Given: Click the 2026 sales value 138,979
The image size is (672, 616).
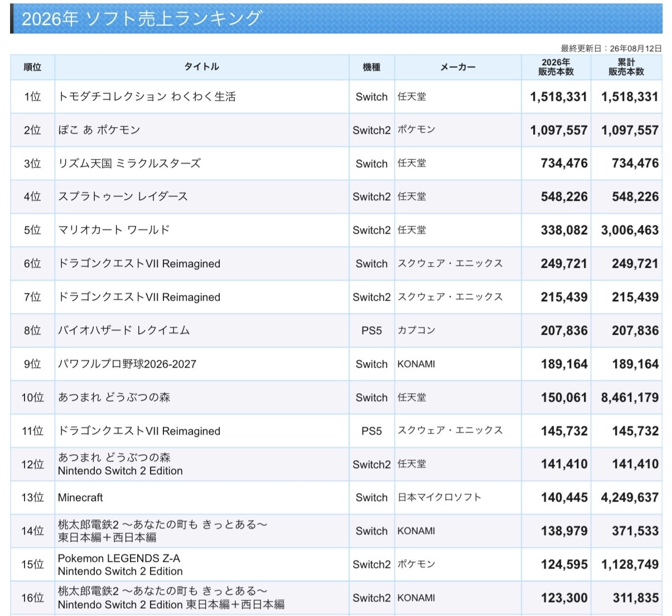Looking at the screenshot, I should coord(564,531).
